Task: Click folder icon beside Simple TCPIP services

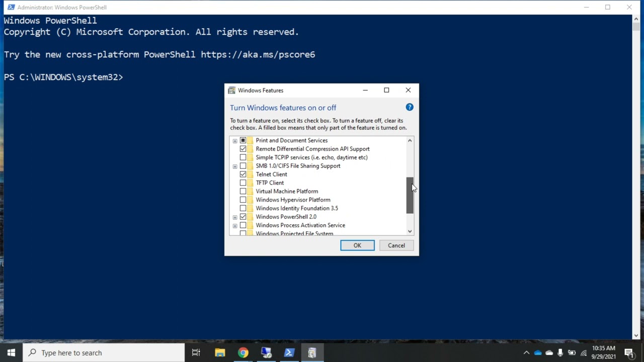Action: (250, 157)
